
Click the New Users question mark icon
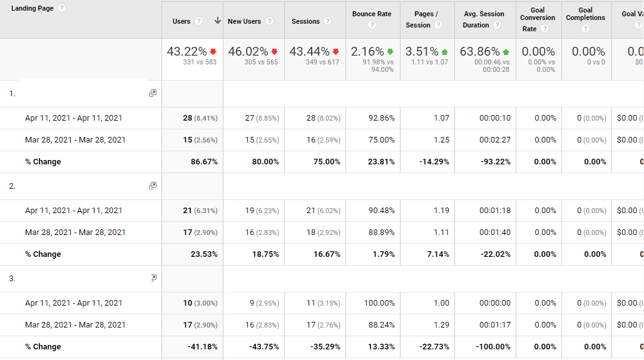click(x=269, y=21)
